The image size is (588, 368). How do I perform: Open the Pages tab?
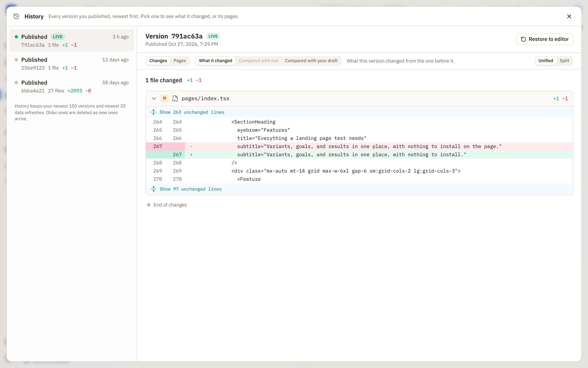pos(179,61)
